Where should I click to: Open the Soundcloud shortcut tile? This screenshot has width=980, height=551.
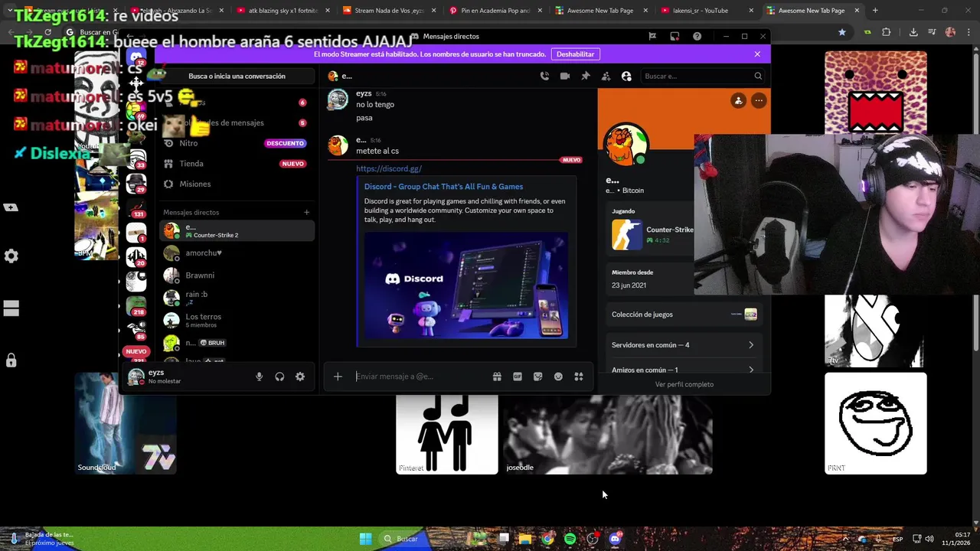[126, 423]
